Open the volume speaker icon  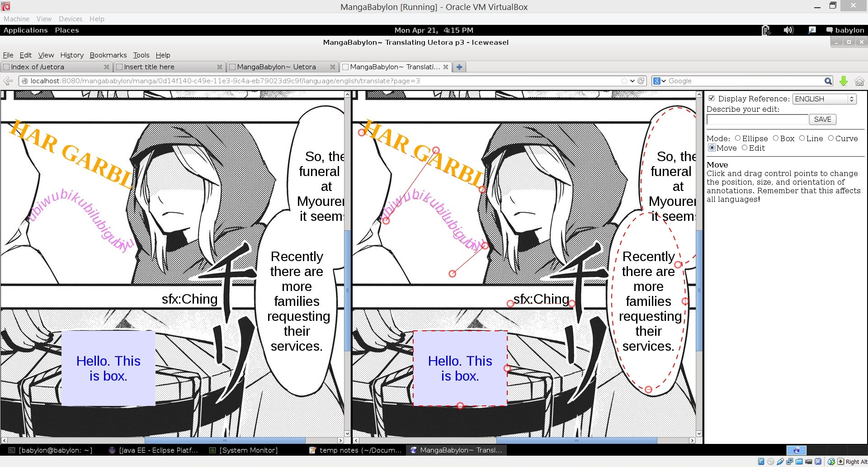[x=788, y=30]
